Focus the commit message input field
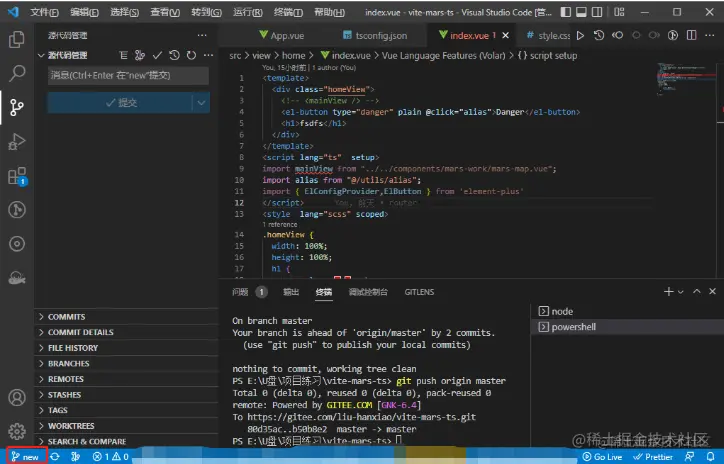 (x=128, y=75)
